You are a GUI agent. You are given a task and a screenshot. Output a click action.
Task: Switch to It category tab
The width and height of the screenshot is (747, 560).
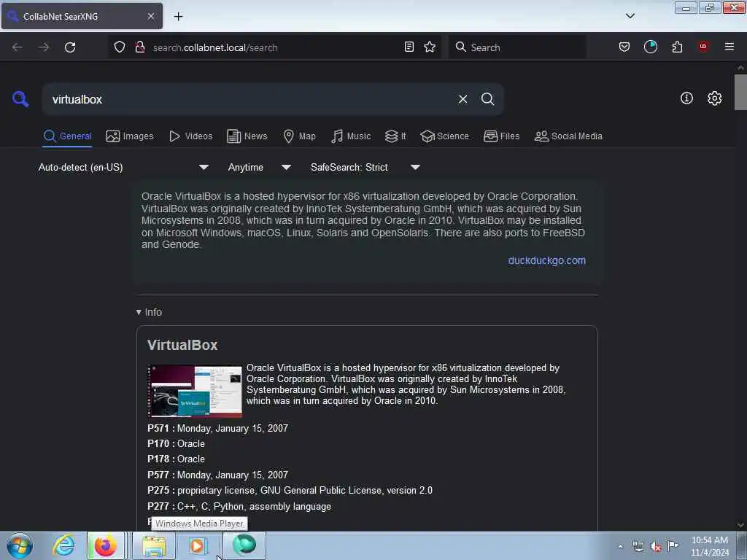click(x=395, y=136)
